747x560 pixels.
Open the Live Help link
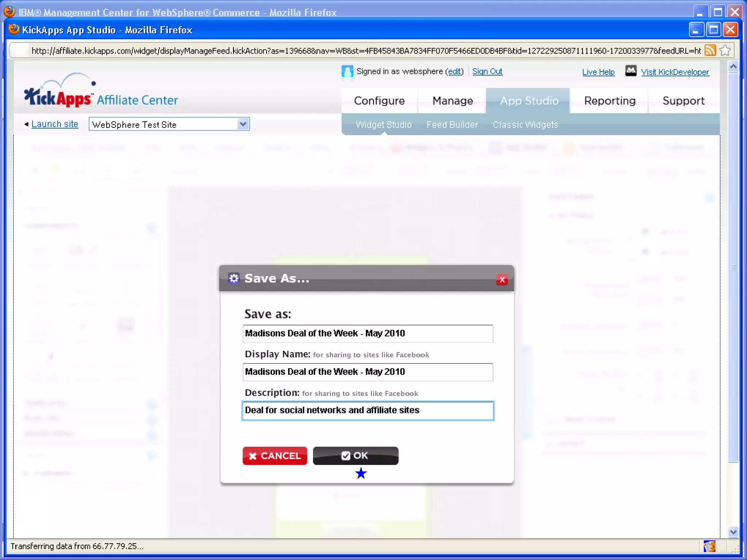[598, 72]
